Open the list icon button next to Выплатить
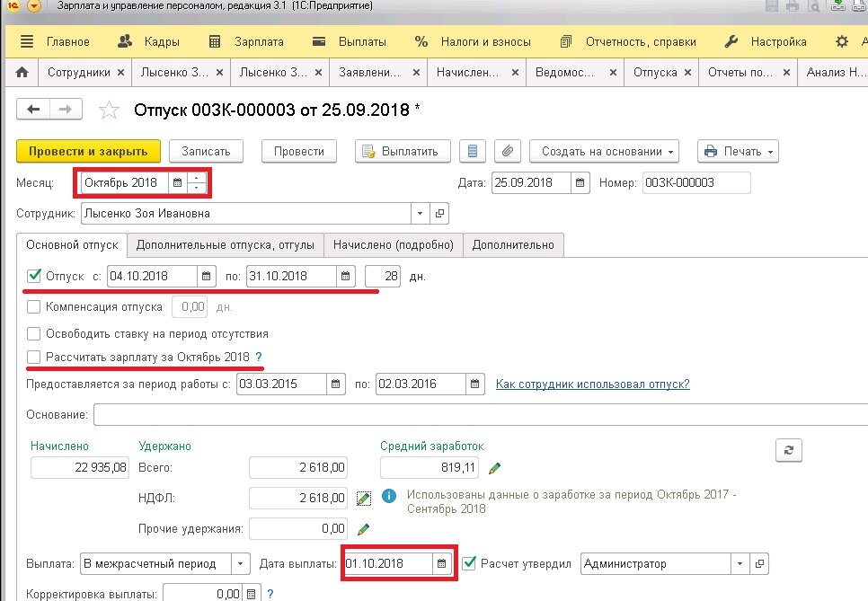The height and width of the screenshot is (601, 868). (x=473, y=151)
